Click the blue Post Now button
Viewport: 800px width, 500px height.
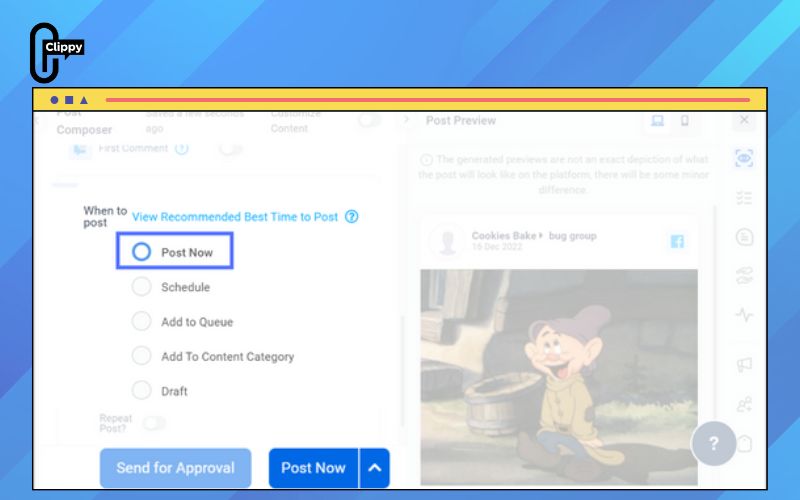click(313, 468)
